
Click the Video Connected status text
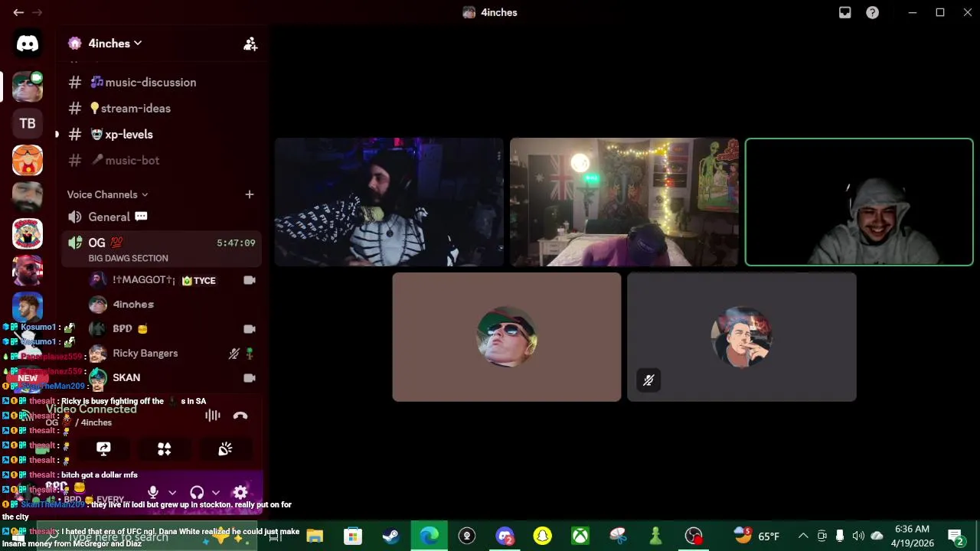click(x=91, y=409)
